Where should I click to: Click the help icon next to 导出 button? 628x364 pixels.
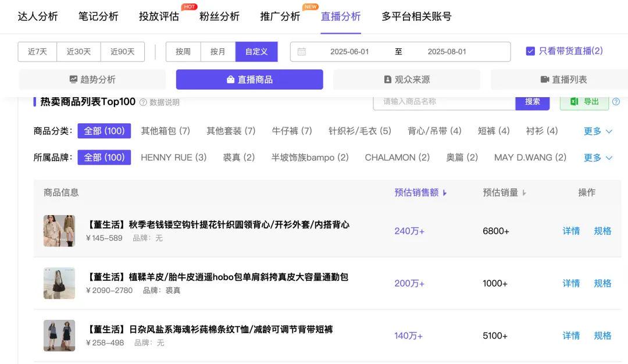click(x=616, y=102)
